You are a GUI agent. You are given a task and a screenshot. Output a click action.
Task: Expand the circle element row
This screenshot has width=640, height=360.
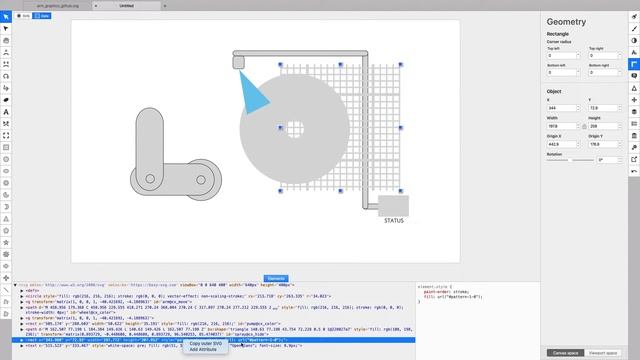22,296
